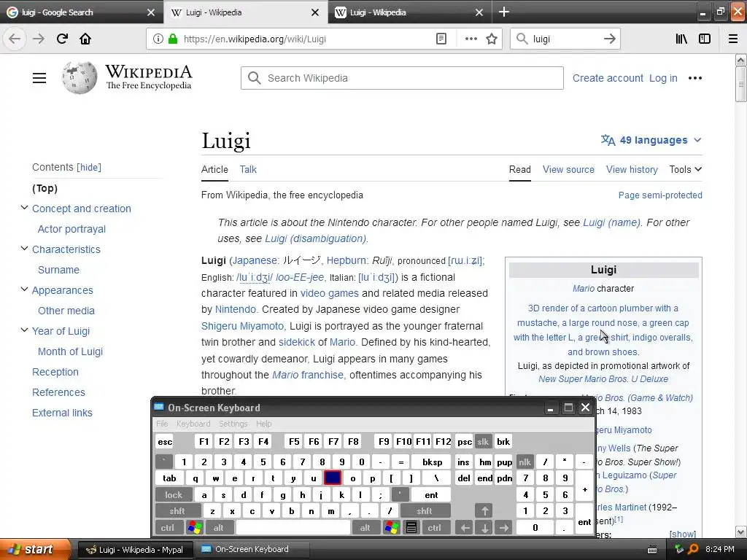The image size is (747, 560).
Task: Click into the Search Wikipedia field
Action: (x=402, y=78)
